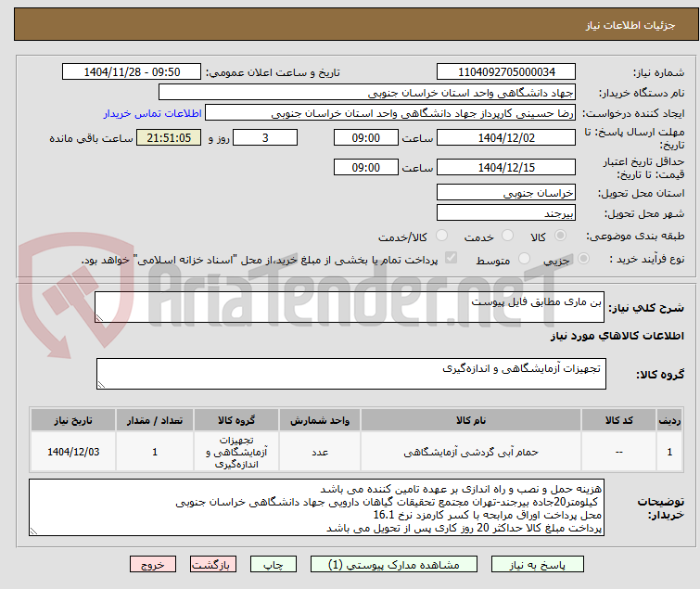The width and height of the screenshot is (700, 589).
Task: Click the buyer organization name field
Action: [x=367, y=93]
